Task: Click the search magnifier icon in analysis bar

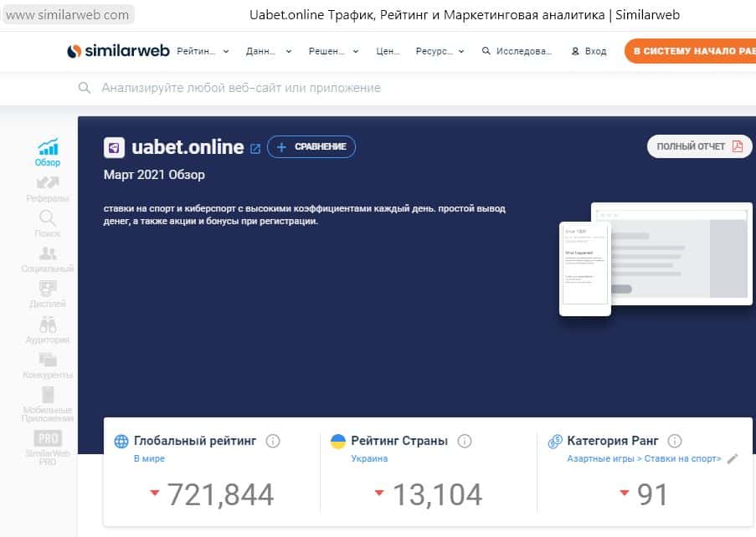Action: pos(85,88)
